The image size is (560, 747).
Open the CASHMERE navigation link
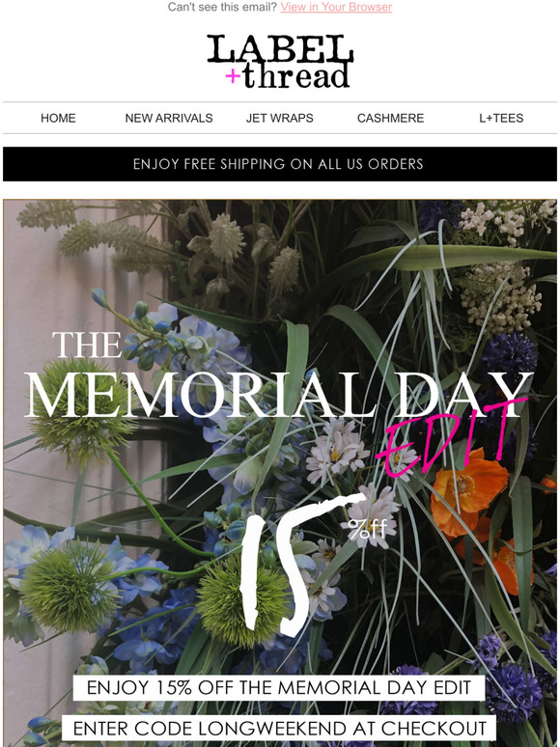[x=390, y=118]
